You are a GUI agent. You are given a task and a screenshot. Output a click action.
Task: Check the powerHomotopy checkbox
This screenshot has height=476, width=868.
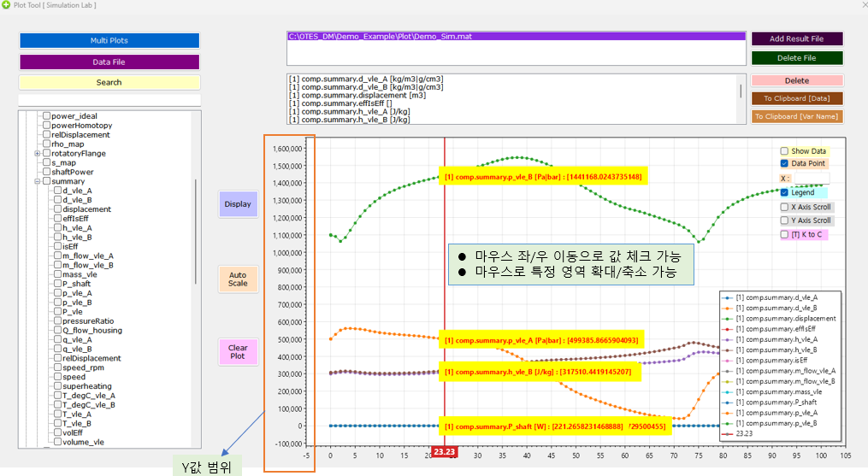pyautogui.click(x=47, y=126)
